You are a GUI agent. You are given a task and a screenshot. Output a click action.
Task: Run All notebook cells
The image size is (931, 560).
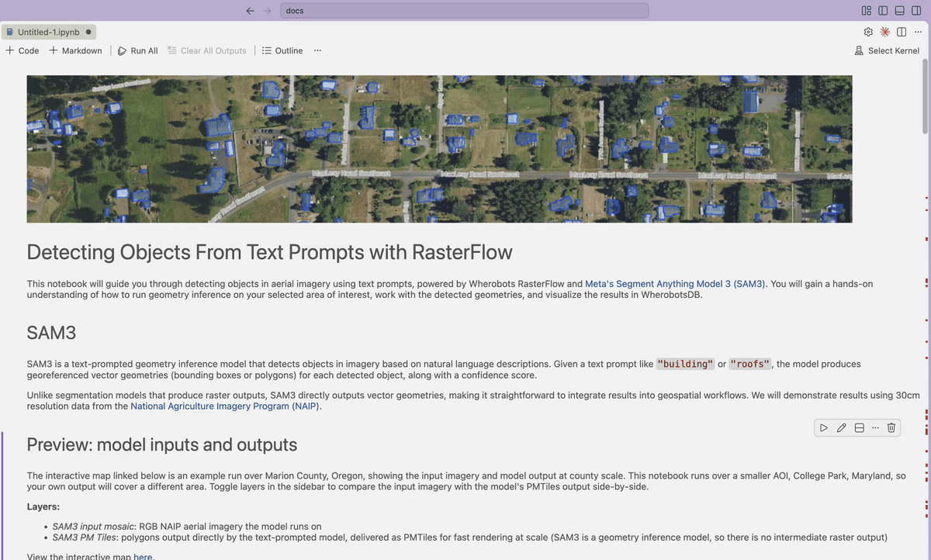click(138, 50)
